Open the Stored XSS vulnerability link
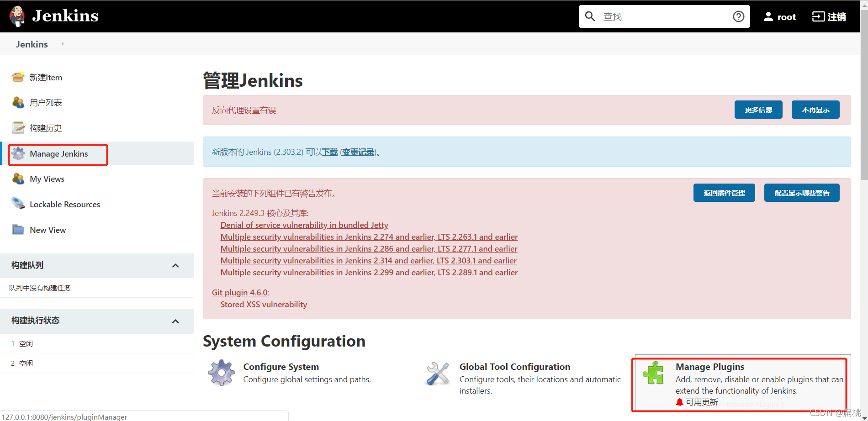868x421 pixels. click(264, 305)
